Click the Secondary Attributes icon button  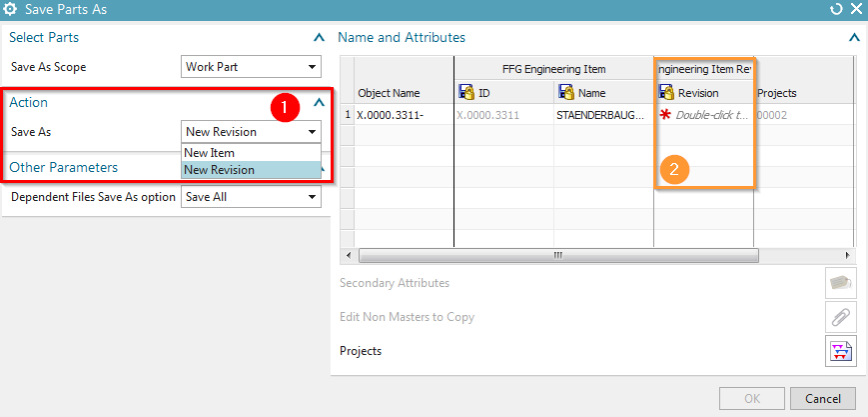840,283
